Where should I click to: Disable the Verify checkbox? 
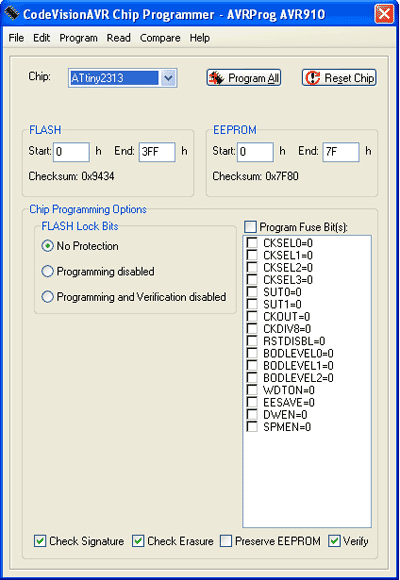pos(334,541)
